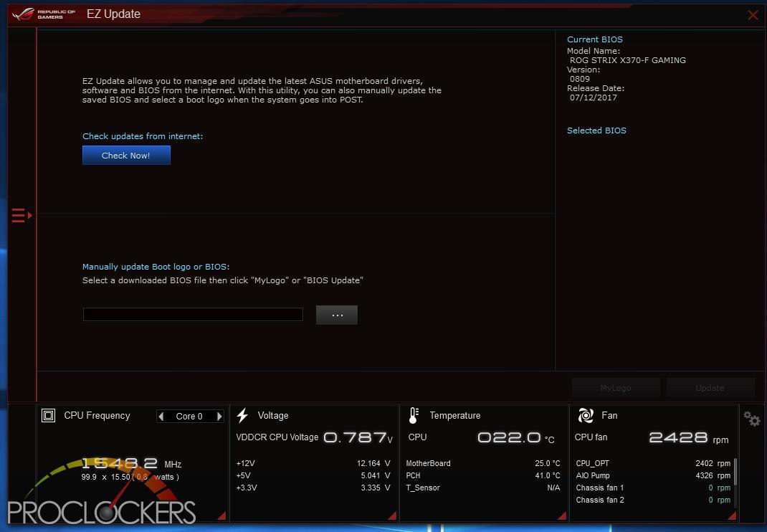767x532 pixels.
Task: Click the Update button
Action: [x=710, y=388]
